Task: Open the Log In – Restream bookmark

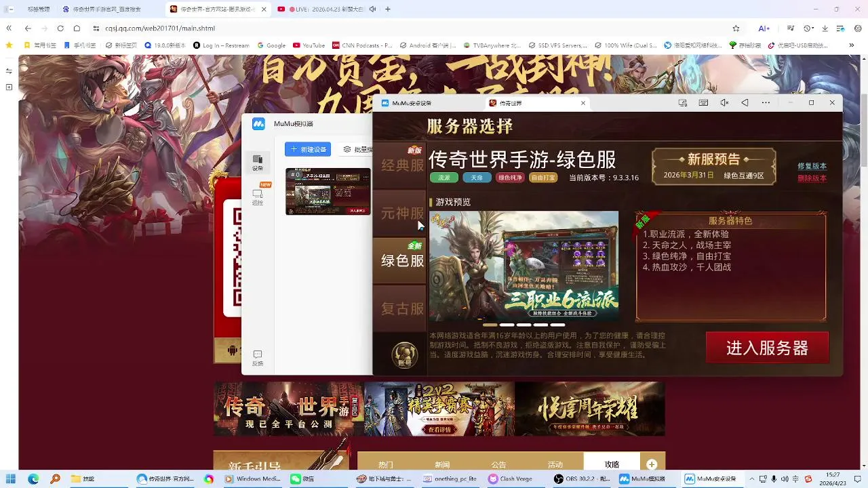Action: click(x=222, y=45)
